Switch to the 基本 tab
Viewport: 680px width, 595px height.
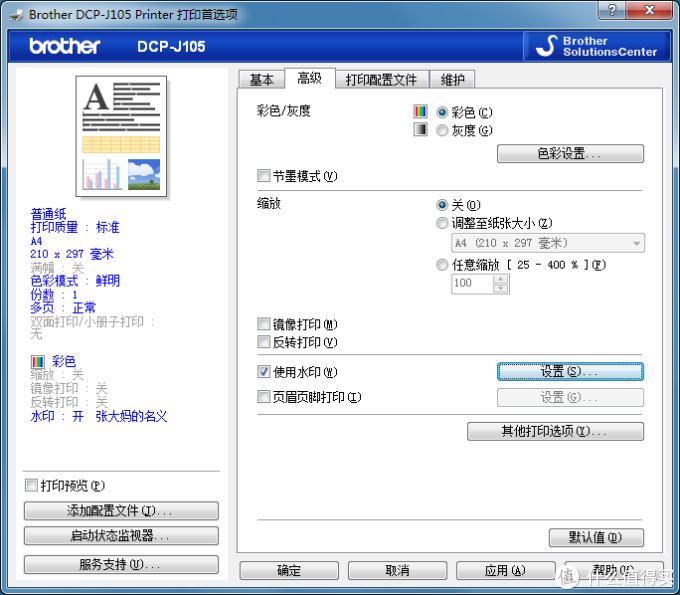(261, 80)
